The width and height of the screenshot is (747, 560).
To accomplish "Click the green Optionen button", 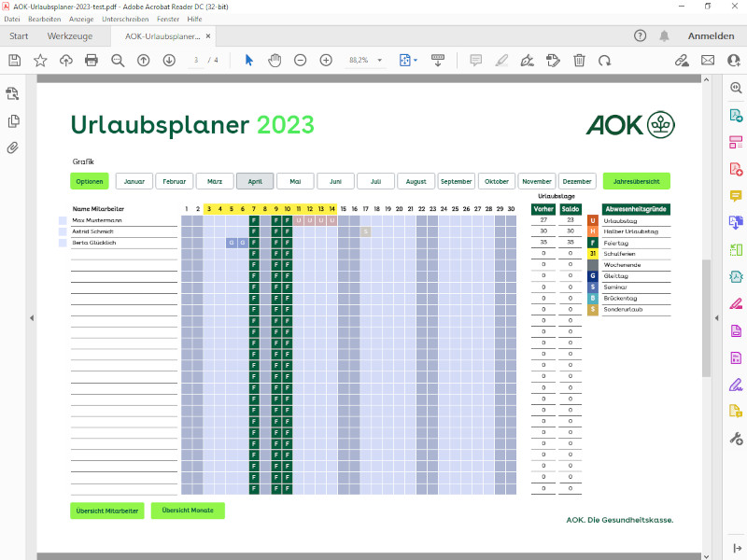I will tap(90, 181).
